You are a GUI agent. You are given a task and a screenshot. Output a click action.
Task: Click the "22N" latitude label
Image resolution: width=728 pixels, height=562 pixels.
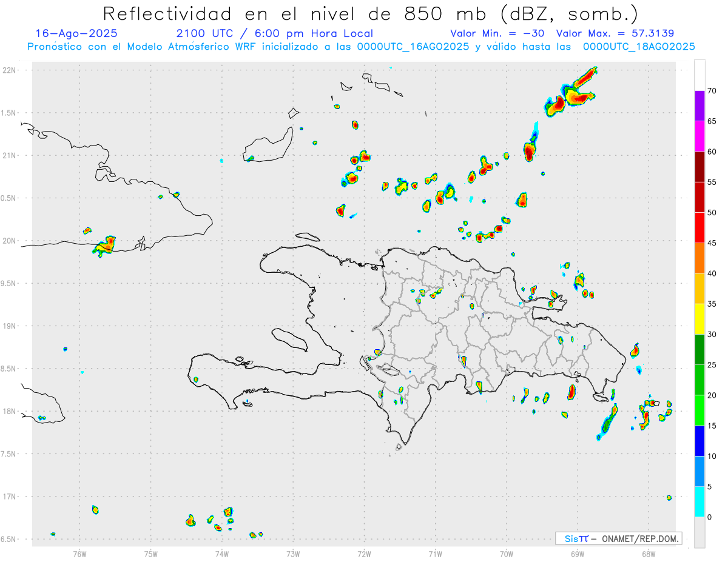pos(10,70)
